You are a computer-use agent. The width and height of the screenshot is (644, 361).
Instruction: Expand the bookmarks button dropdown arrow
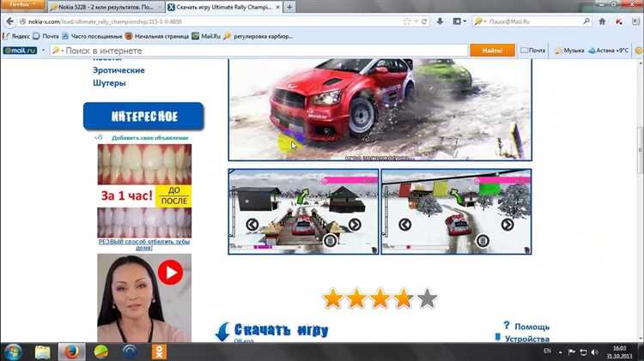click(x=465, y=21)
